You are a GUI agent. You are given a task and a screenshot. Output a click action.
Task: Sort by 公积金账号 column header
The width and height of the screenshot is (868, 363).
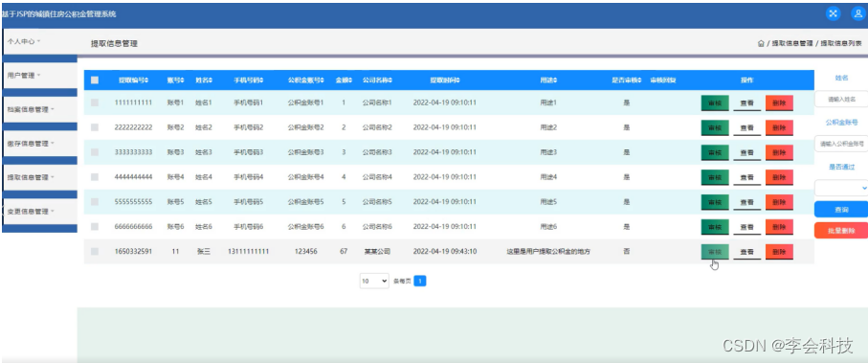click(305, 80)
